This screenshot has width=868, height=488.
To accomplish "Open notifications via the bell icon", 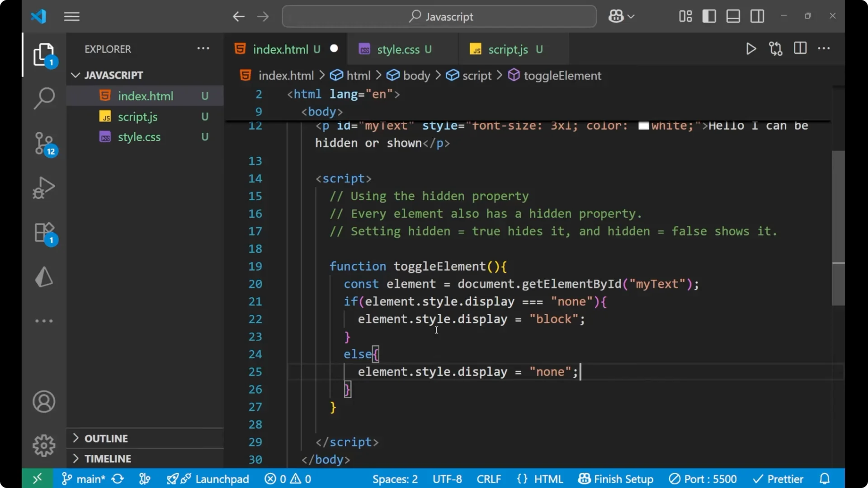I will point(825,479).
